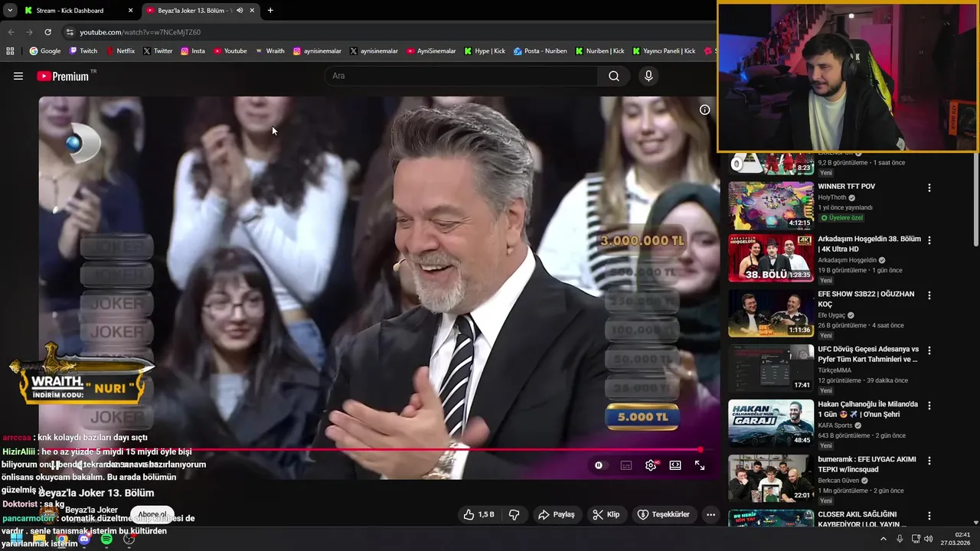980x551 pixels.
Task: Open the YouTube guide hamburger menu
Action: coord(18,76)
